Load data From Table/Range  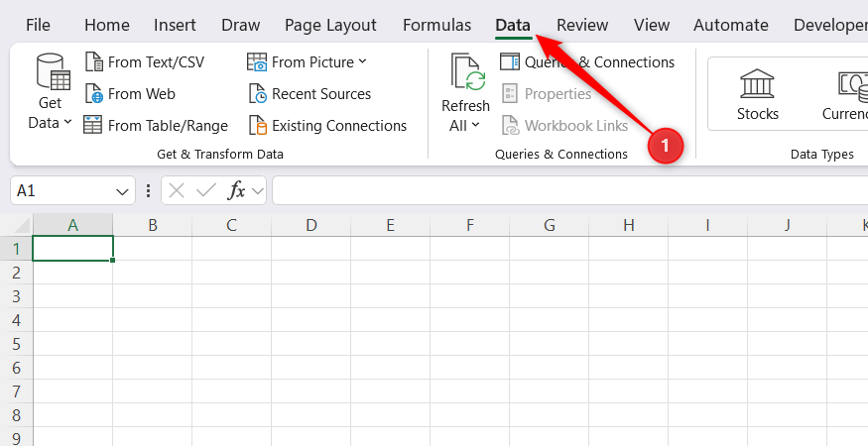pyautogui.click(x=156, y=126)
